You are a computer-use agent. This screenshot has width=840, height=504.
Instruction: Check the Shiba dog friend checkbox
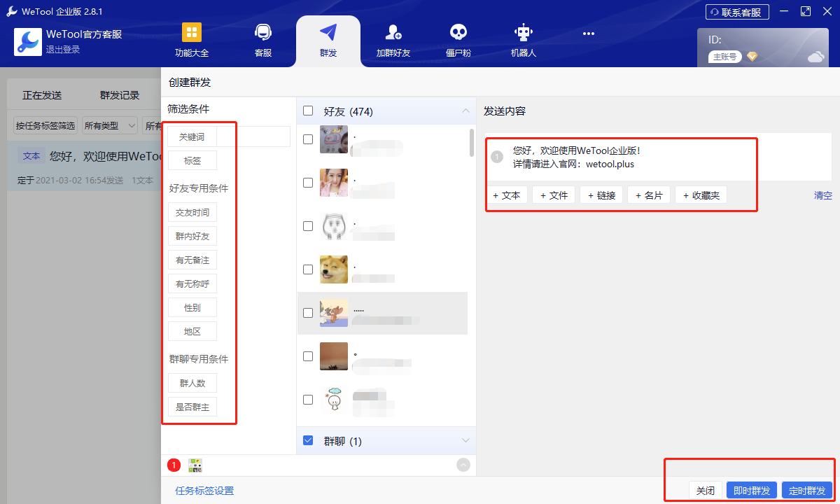pyautogui.click(x=308, y=269)
